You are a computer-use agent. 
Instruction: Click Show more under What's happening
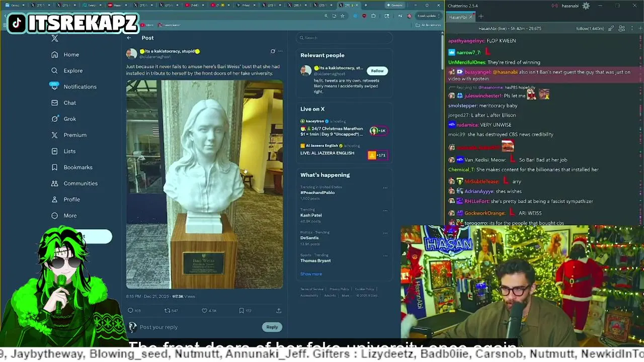pos(311,274)
